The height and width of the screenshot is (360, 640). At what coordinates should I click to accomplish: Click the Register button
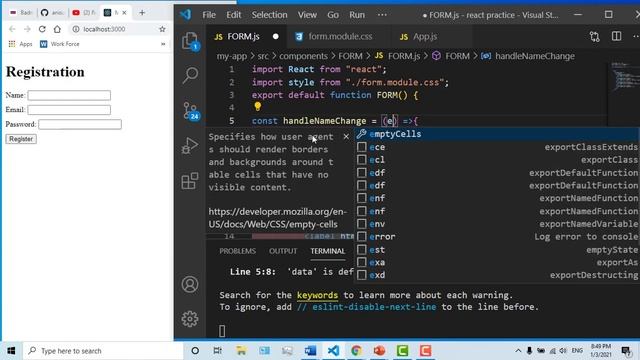click(21, 139)
